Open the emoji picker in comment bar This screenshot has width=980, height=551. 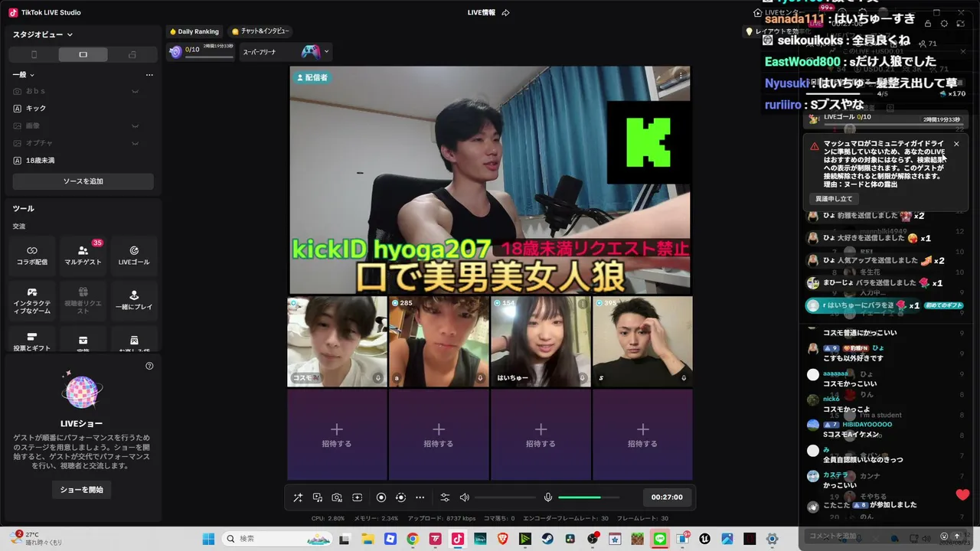pyautogui.click(x=944, y=536)
